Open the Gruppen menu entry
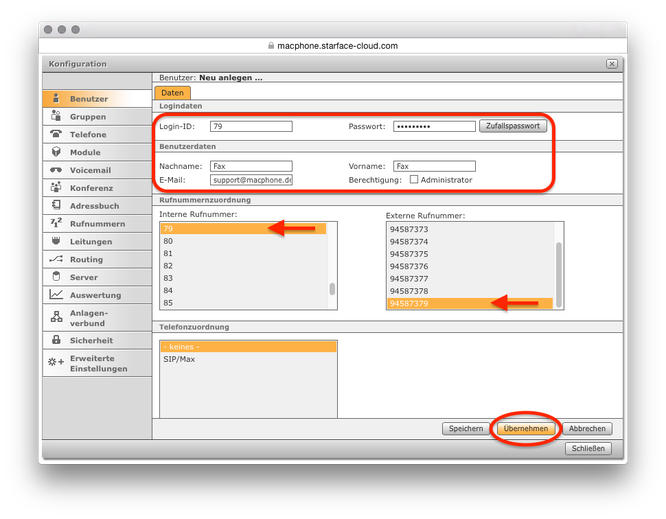 [x=97, y=116]
